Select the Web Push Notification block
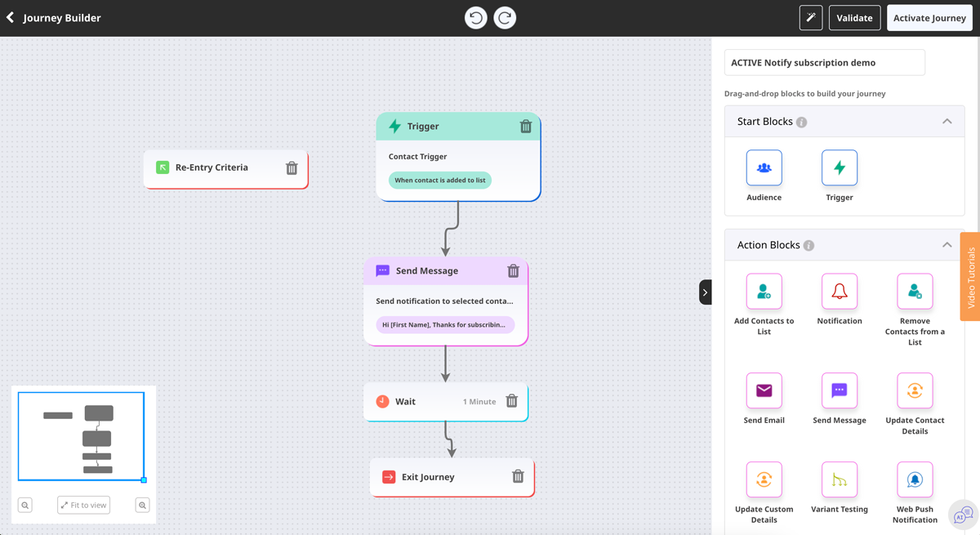Screen dimensions: 980x535 (x=915, y=479)
